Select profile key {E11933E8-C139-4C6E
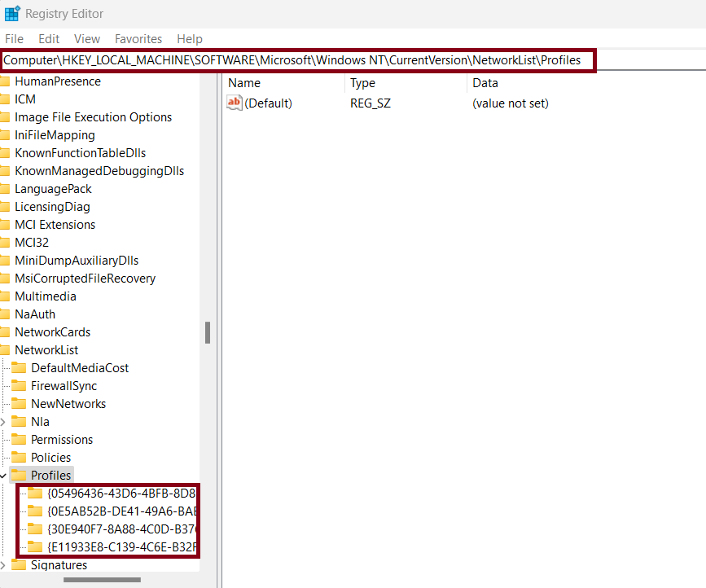This screenshot has width=706, height=588. click(x=121, y=547)
